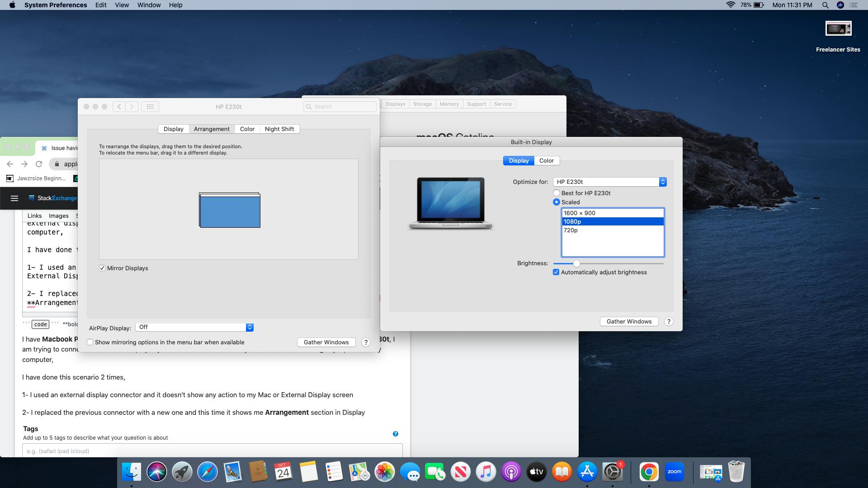Adjust the Brightness slider
The width and height of the screenshot is (868, 488).
(576, 263)
